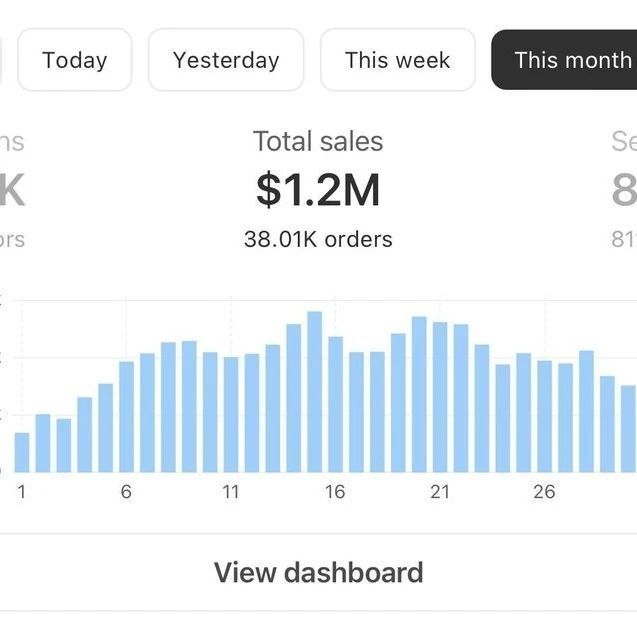Click the x-axis label 1

[x=21, y=492]
